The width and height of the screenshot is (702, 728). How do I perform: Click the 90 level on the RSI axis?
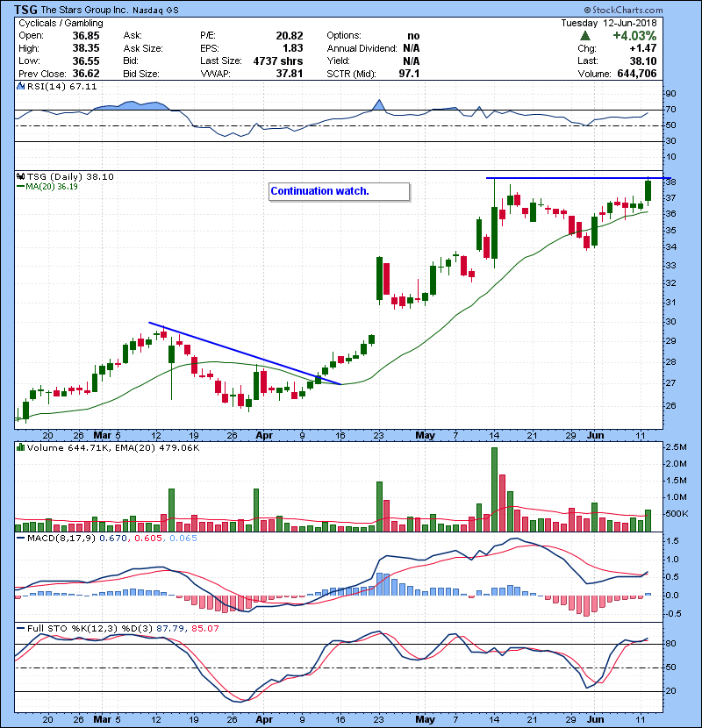point(671,94)
